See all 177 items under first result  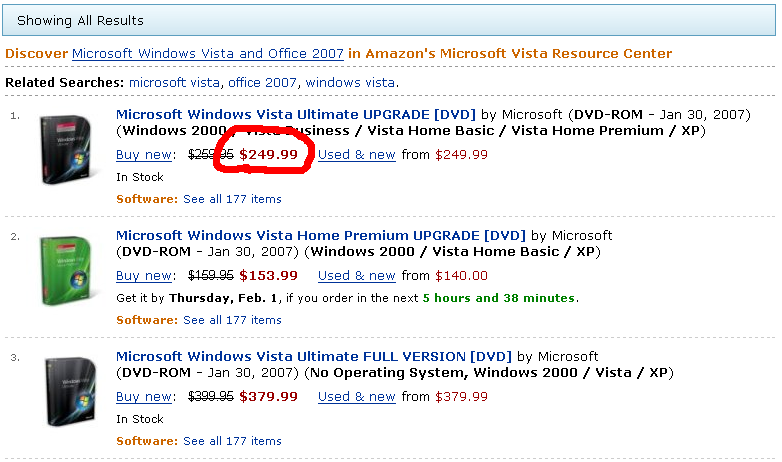(232, 199)
